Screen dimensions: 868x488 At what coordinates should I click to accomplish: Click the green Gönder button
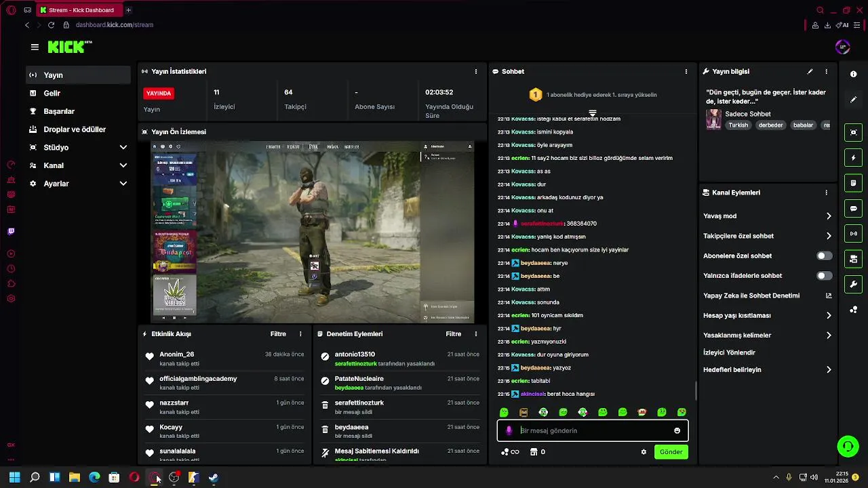[x=671, y=452]
